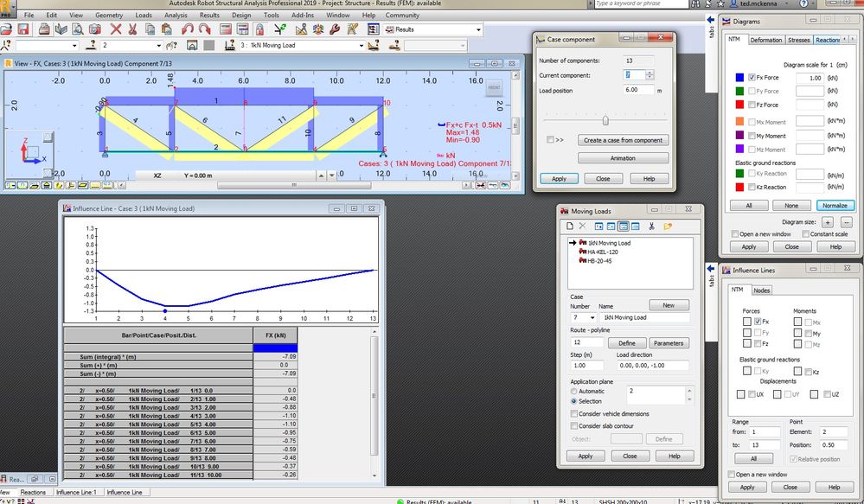The width and height of the screenshot is (864, 504).
Task: Open the bar selection dropdown showing 2
Action: pos(158,45)
